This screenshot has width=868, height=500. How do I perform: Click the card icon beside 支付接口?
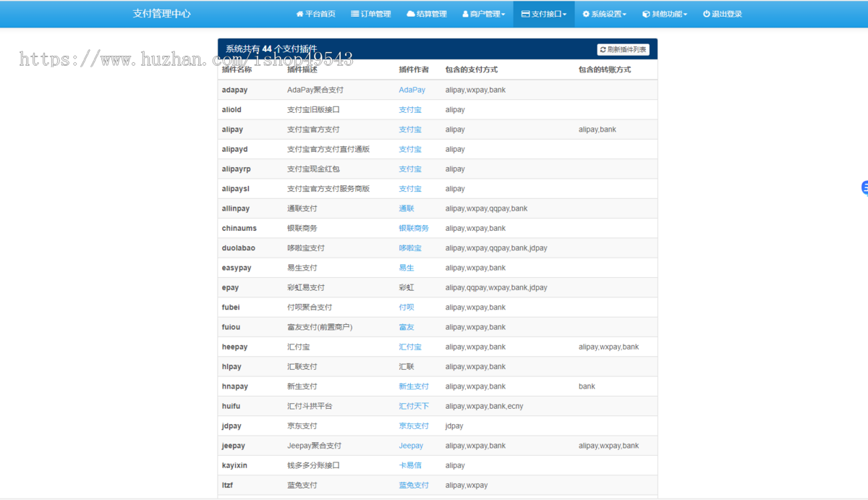tap(525, 14)
